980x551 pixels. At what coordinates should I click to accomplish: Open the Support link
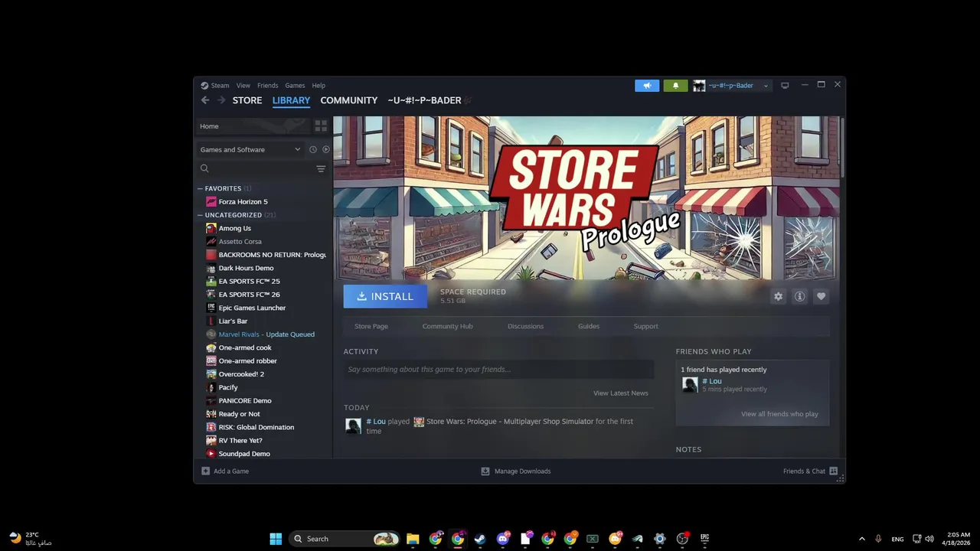tap(645, 326)
